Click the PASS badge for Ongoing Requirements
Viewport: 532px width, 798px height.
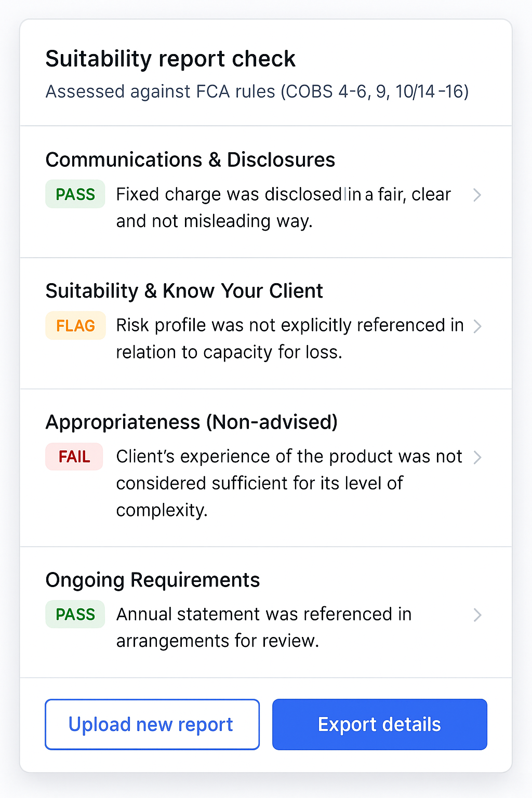[75, 614]
